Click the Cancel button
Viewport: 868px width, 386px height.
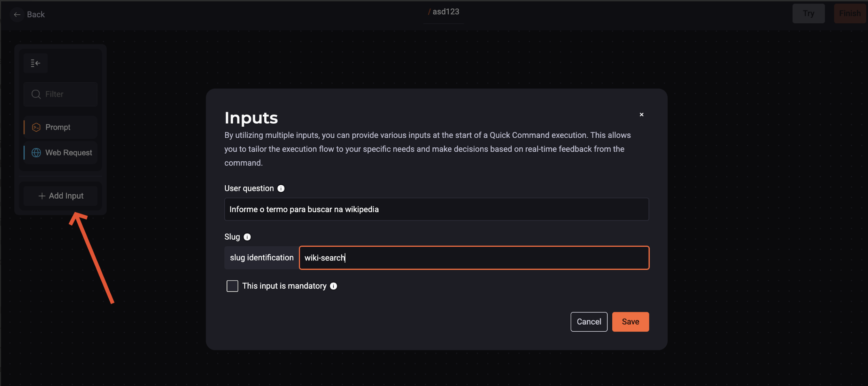[588, 321]
